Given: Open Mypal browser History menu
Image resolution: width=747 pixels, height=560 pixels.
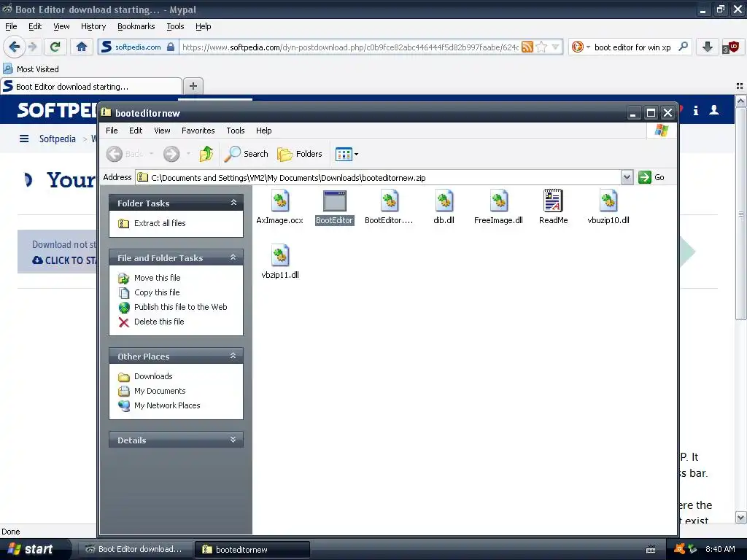Looking at the screenshot, I should click(x=93, y=26).
